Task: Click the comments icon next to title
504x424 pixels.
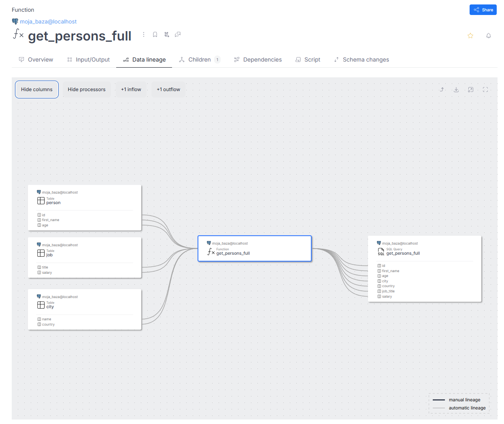Action: pyautogui.click(x=178, y=34)
